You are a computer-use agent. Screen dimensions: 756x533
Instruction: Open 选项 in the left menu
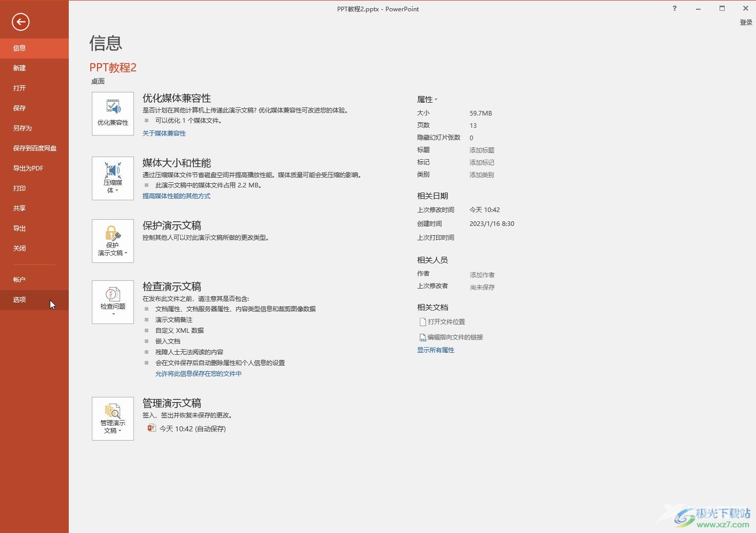click(x=34, y=300)
